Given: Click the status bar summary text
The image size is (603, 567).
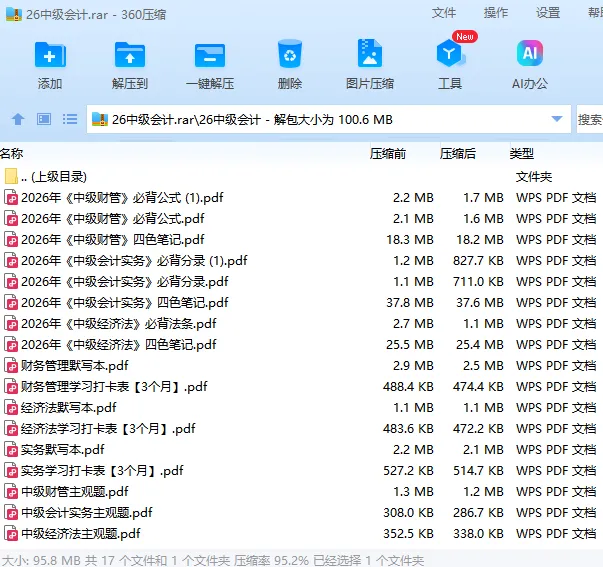Looking at the screenshot, I should click(213, 560).
